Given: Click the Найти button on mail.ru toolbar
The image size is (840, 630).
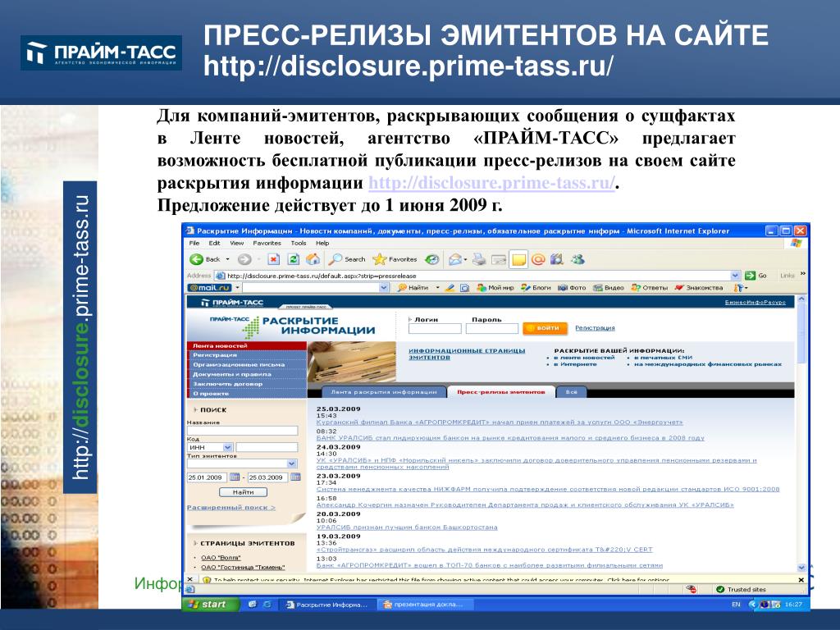Looking at the screenshot, I should pyautogui.click(x=413, y=288).
